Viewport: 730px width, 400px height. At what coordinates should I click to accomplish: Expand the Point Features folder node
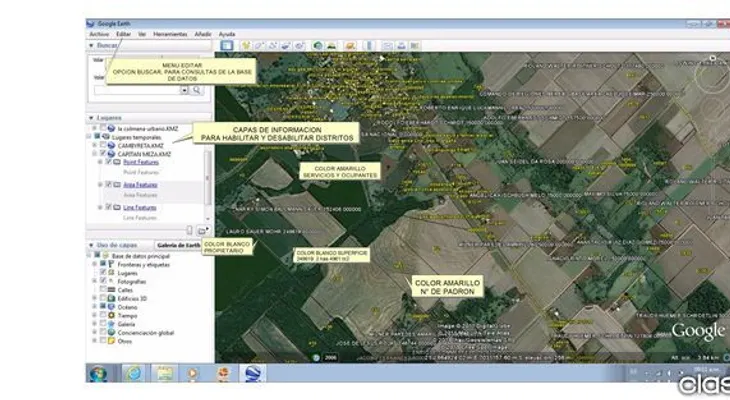coord(100,162)
